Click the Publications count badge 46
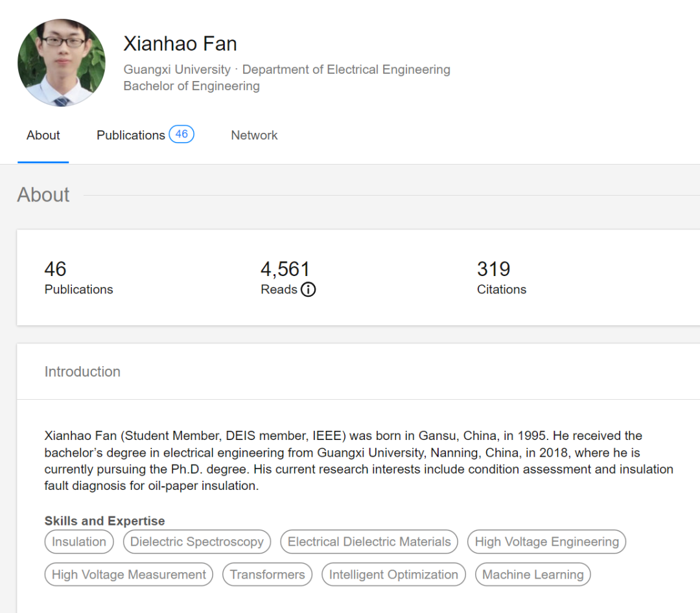700x613 pixels. point(181,134)
